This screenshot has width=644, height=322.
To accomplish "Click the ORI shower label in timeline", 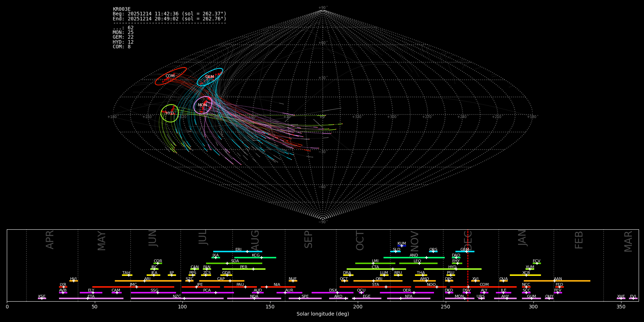I will 379,279.
